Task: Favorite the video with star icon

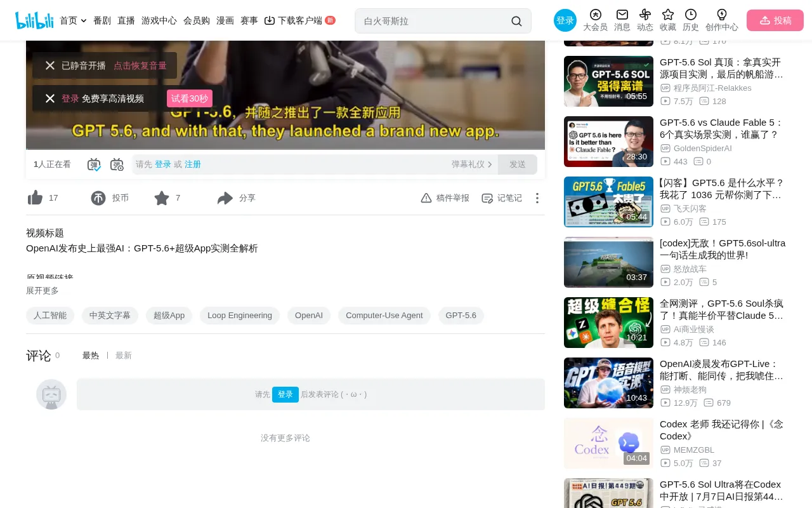Action: 162,198
